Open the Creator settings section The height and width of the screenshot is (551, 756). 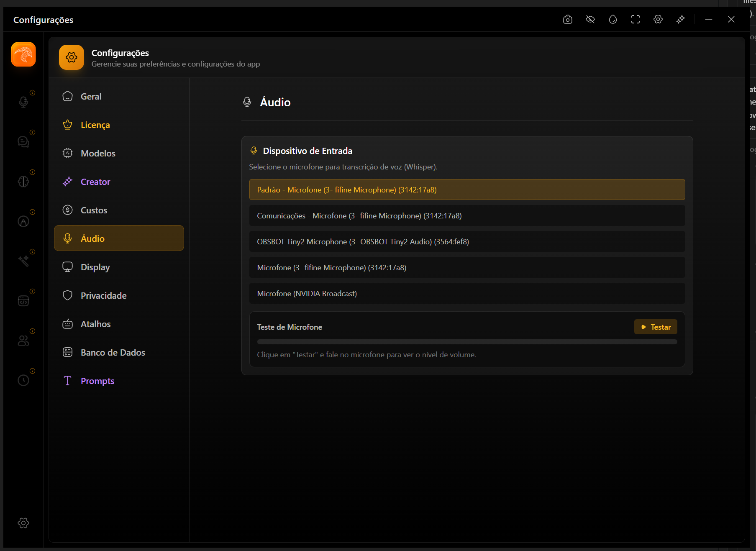click(119, 182)
